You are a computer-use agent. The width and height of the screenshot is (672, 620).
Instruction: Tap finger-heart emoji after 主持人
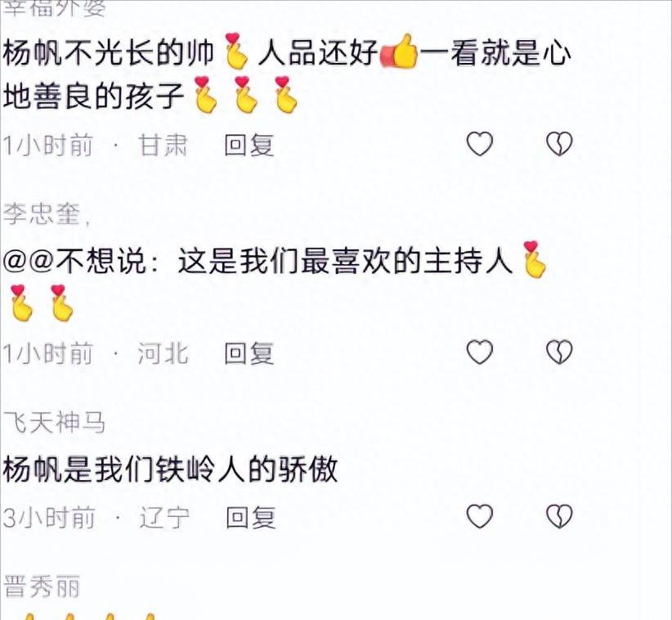click(x=533, y=260)
